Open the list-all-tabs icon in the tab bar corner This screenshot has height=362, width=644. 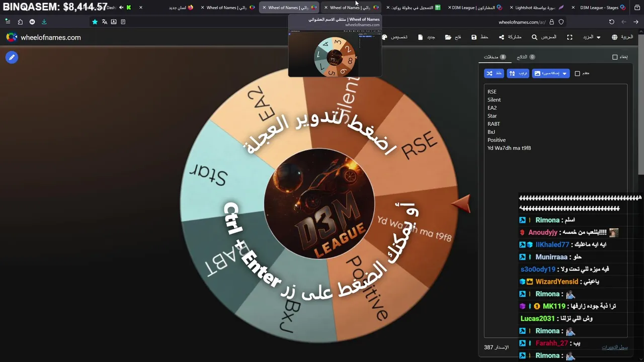637,7
